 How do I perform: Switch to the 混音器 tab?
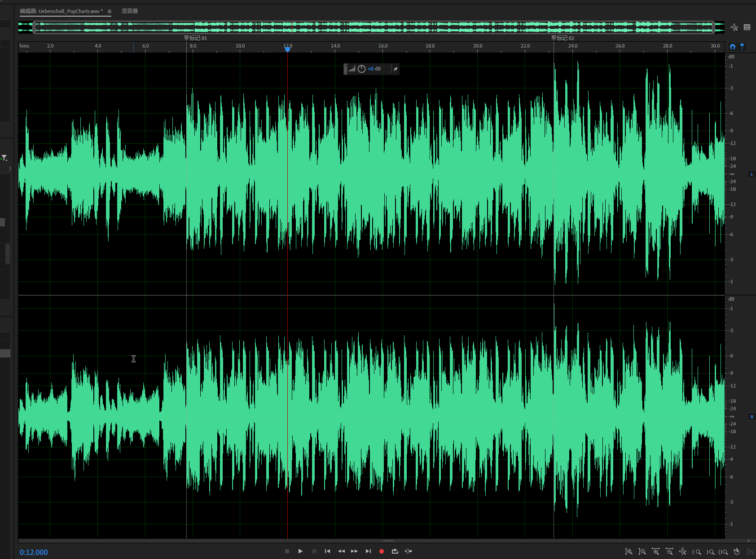point(130,11)
